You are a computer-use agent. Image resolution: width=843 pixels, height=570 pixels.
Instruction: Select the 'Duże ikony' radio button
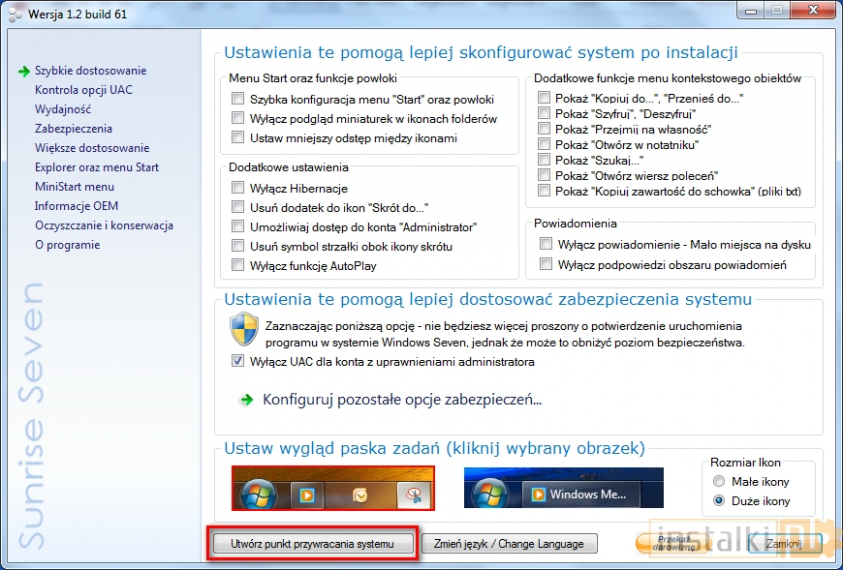pos(719,501)
